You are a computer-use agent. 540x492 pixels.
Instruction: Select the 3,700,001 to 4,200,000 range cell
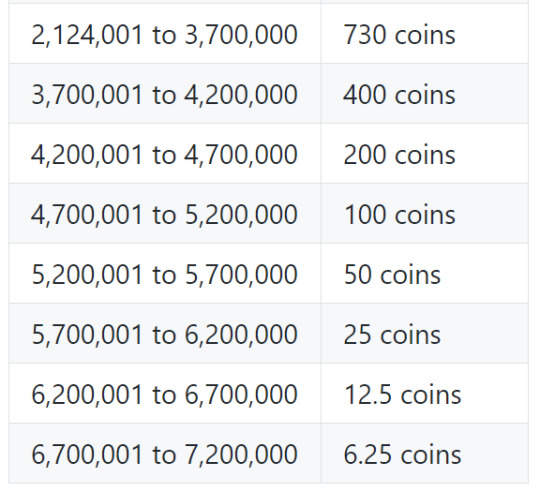[165, 94]
